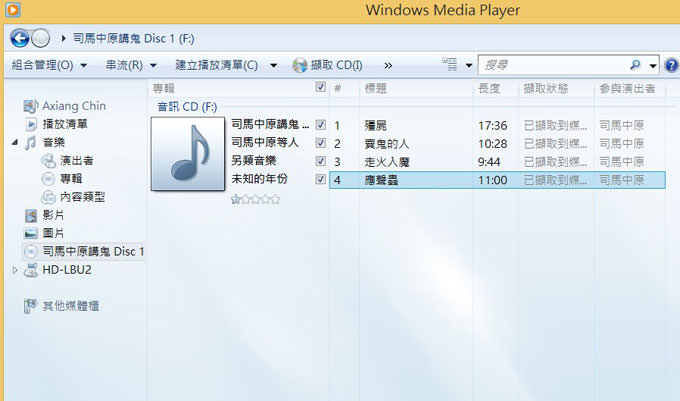The image size is (680, 401).
Task: Click the 11:00 length cell
Action: coord(493,180)
